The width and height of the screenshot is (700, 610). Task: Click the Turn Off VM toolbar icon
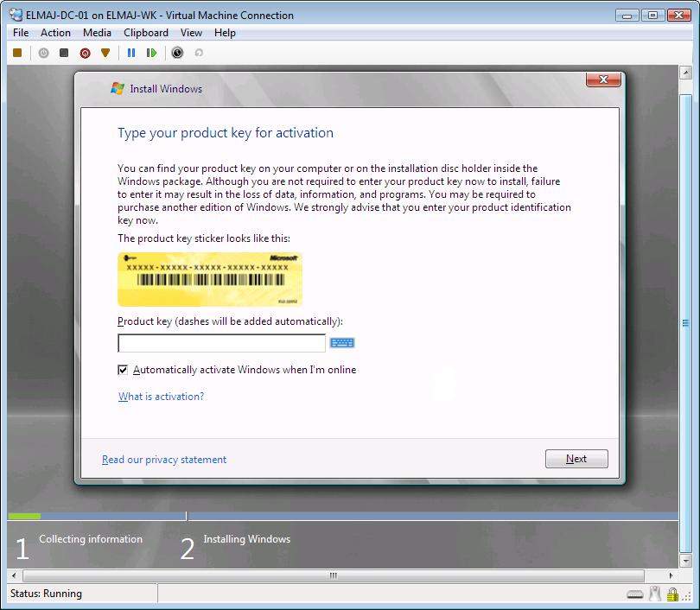pyautogui.click(x=64, y=53)
